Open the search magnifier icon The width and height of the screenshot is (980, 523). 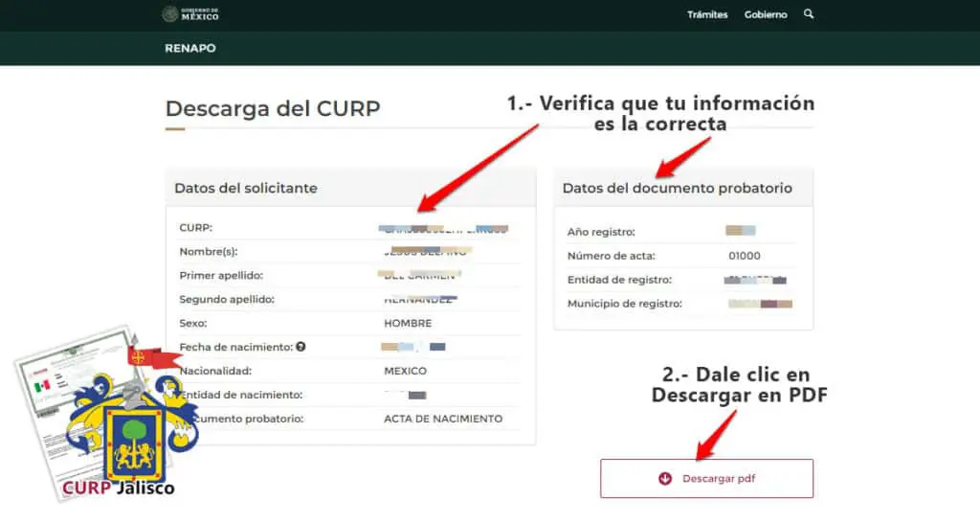(808, 13)
